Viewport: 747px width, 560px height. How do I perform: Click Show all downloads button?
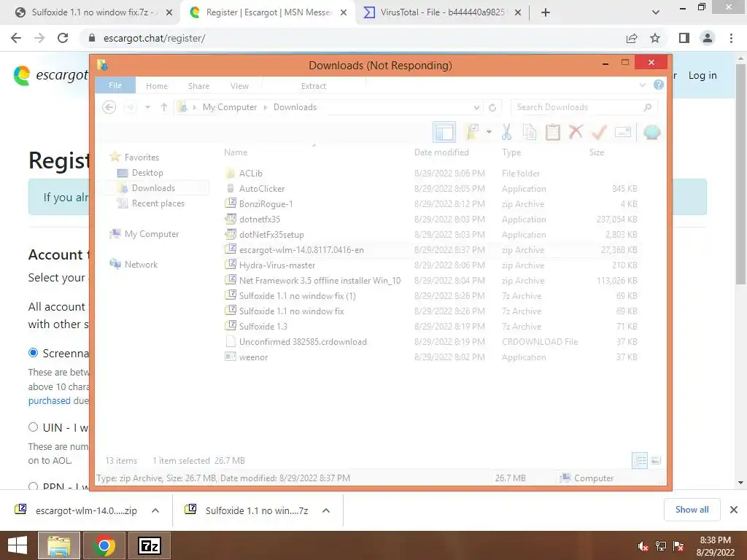pos(692,510)
